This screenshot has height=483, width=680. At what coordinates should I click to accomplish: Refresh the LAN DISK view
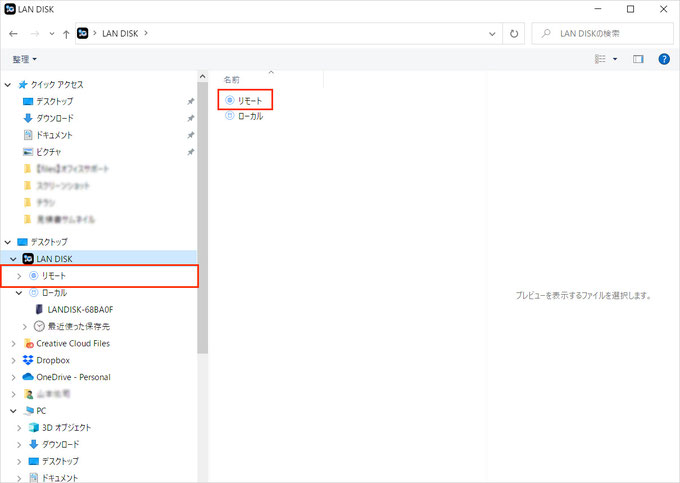pos(514,34)
